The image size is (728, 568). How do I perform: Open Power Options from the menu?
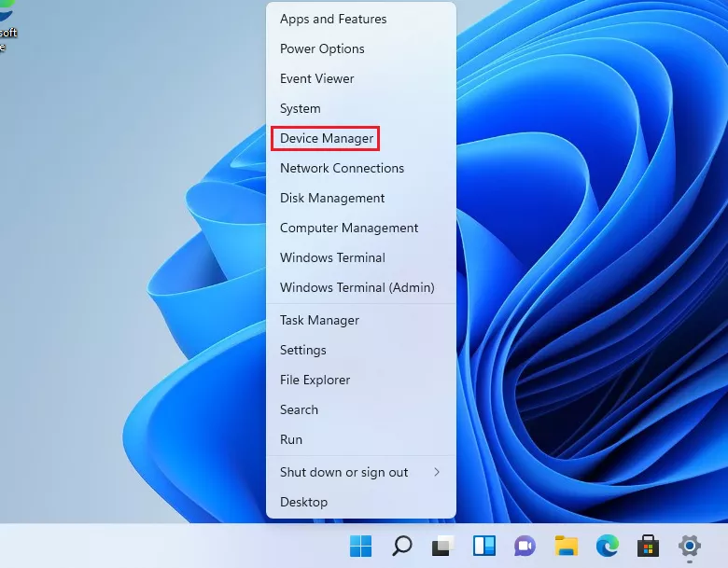tap(322, 48)
